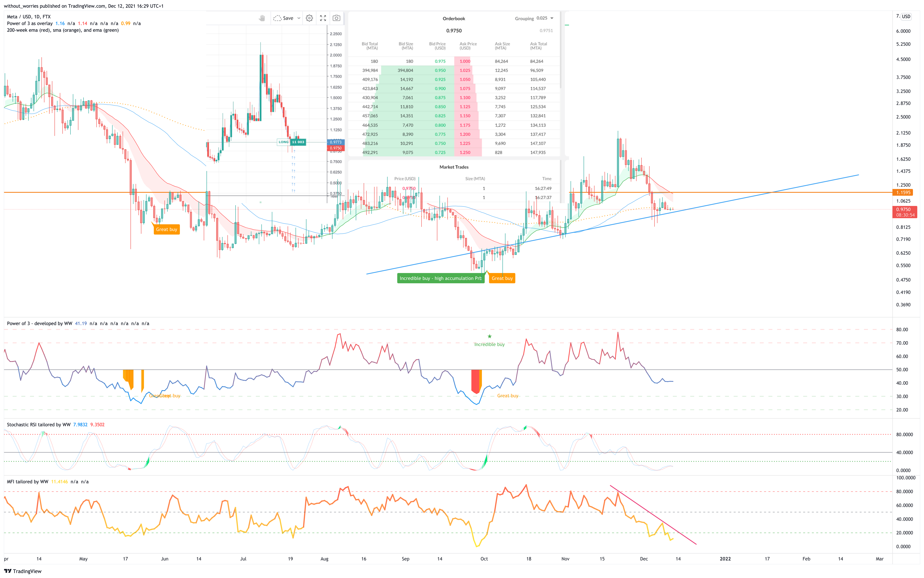Click the Market Trades panel title

pos(454,167)
